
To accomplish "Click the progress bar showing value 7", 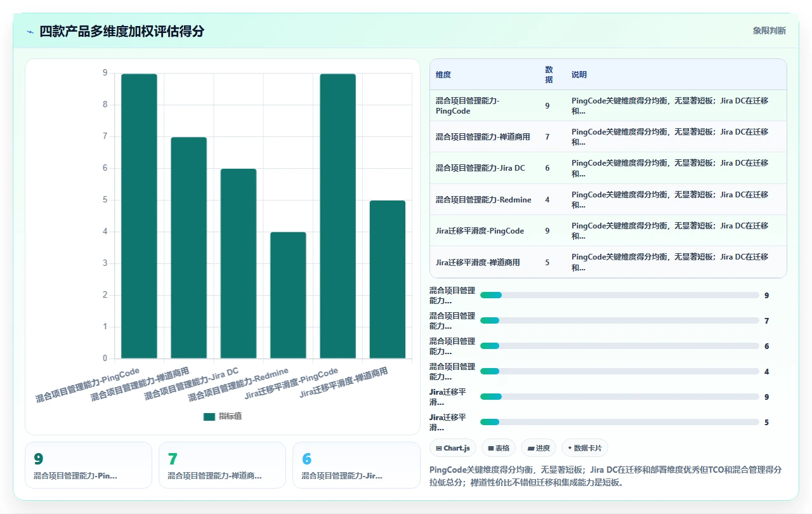I will click(x=619, y=320).
